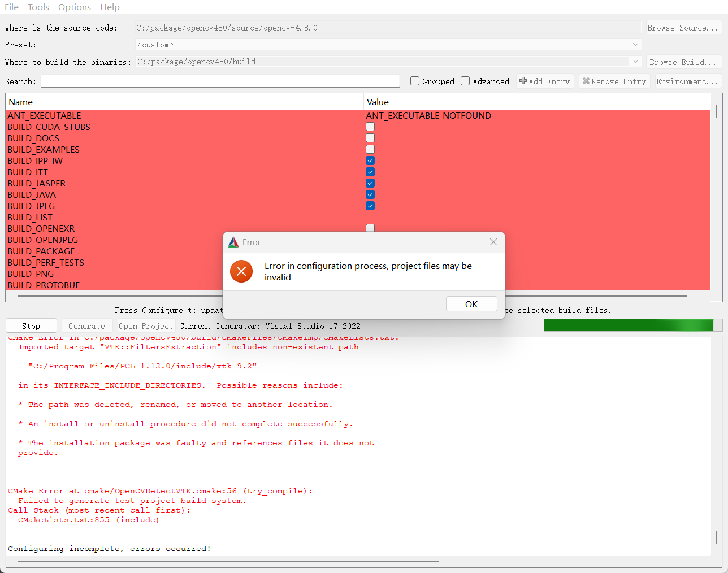Open the Environment settings button

(x=687, y=81)
